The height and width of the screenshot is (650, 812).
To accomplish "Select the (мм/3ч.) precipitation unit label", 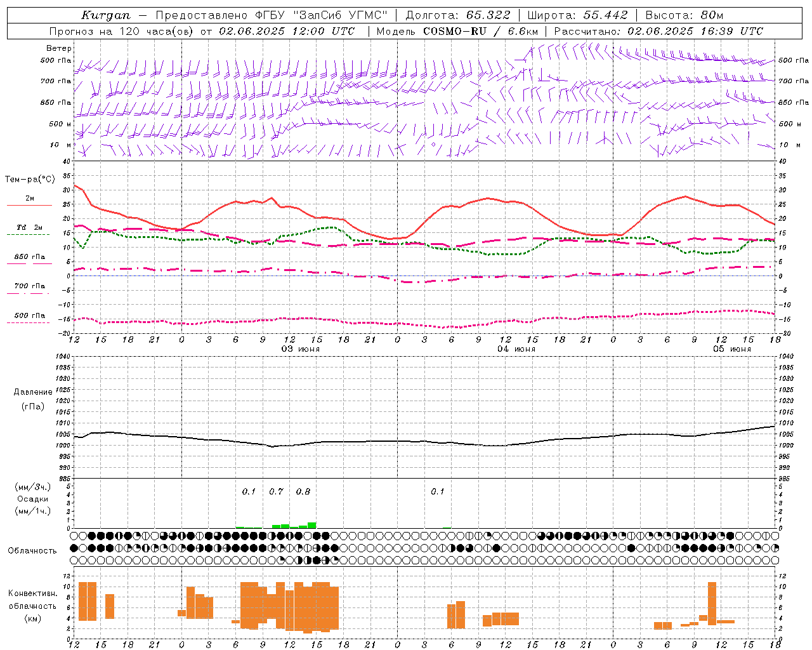I will click(x=32, y=487).
